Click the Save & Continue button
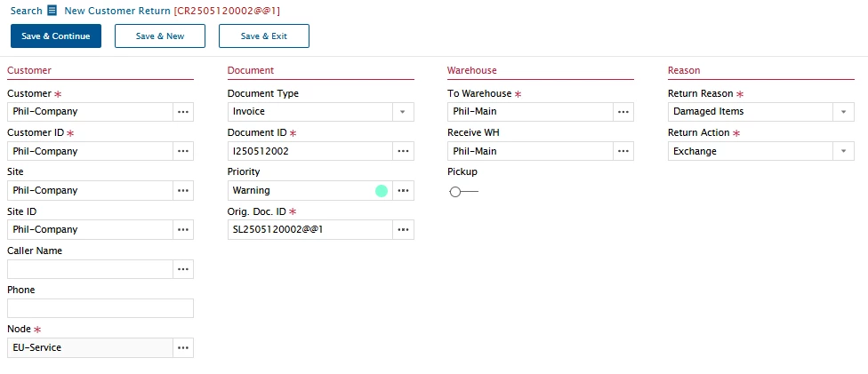 (x=56, y=36)
